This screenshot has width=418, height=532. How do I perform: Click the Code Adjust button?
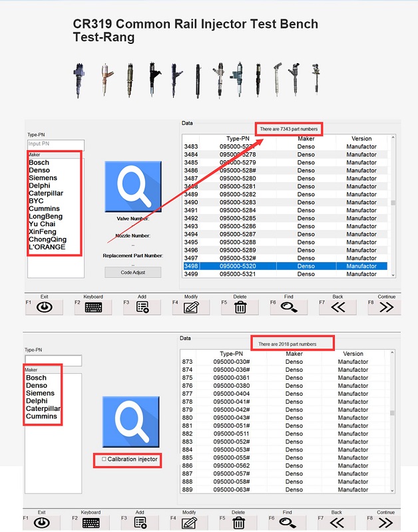point(132,273)
